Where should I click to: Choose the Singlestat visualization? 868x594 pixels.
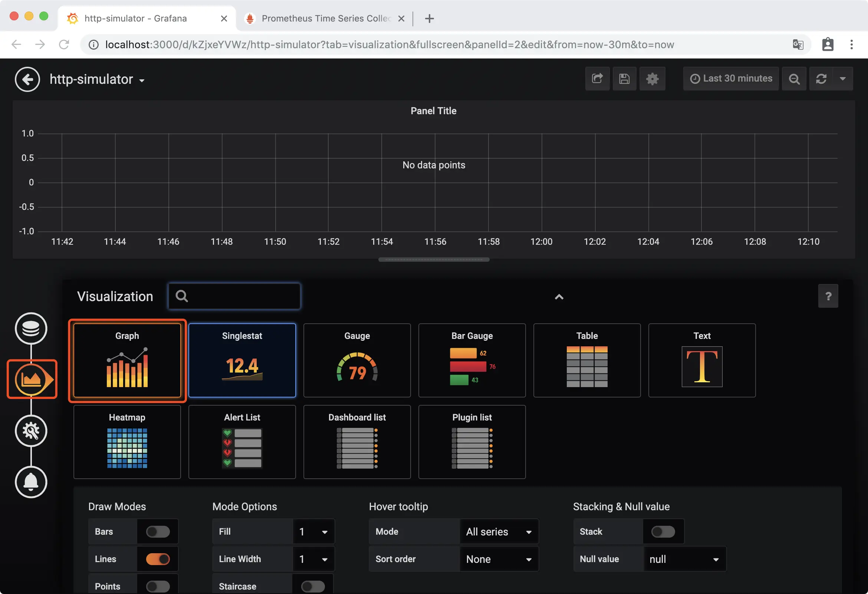click(242, 360)
